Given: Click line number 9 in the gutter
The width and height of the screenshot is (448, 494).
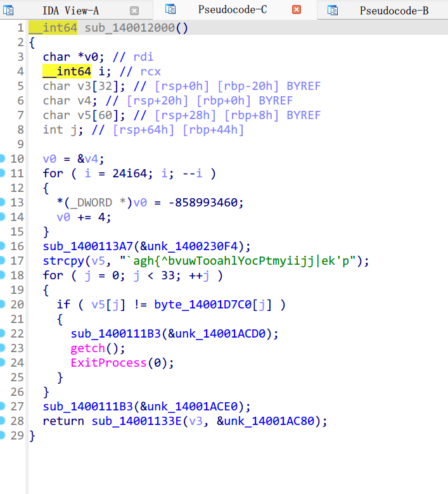Looking at the screenshot, I should 20,144.
